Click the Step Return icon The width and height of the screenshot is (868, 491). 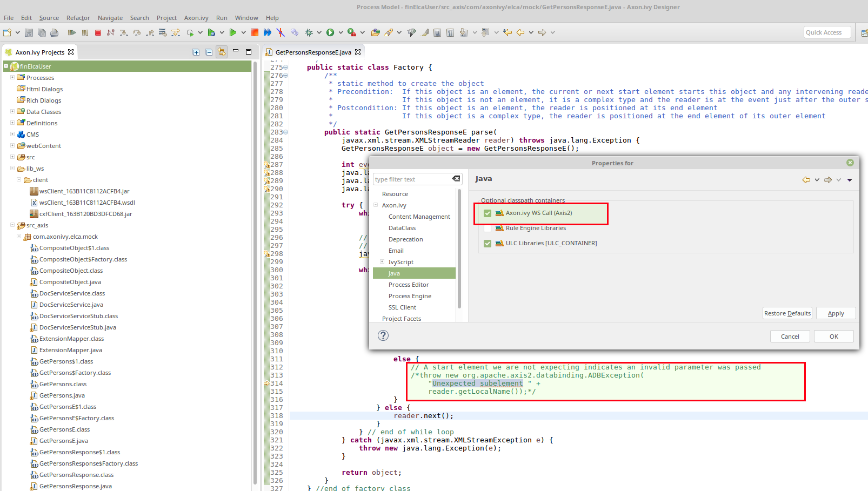coord(150,32)
